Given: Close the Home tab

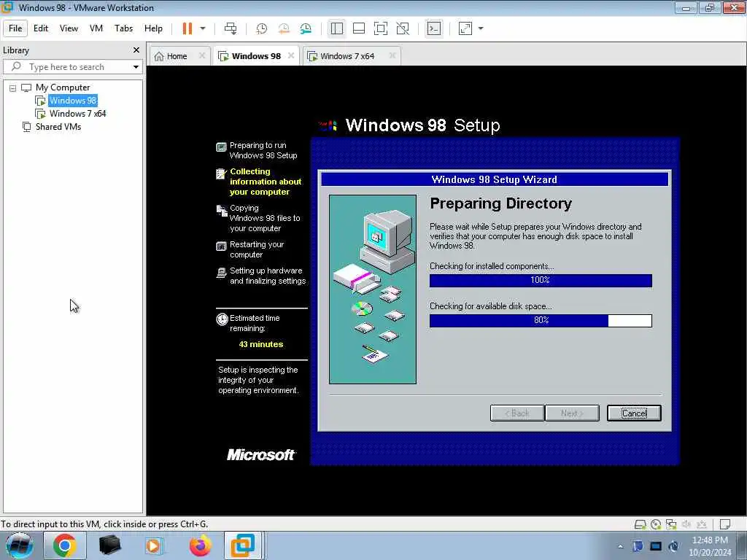Looking at the screenshot, I should point(201,55).
